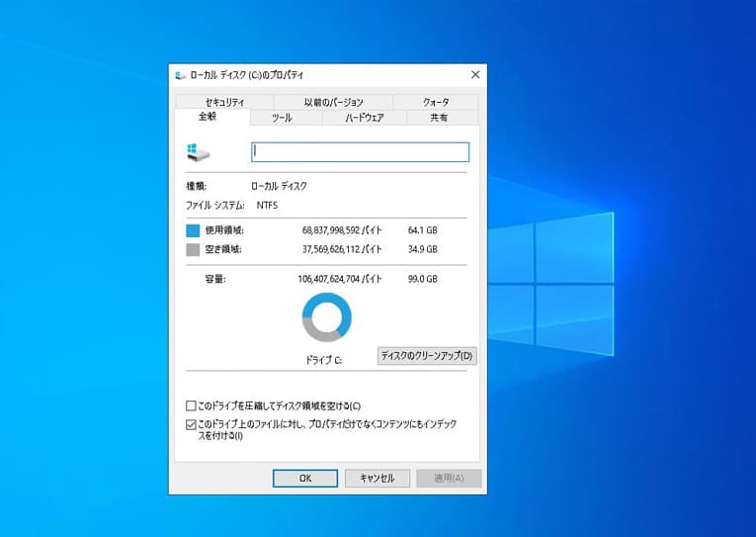Click the large drive icon beside the name field
The height and width of the screenshot is (537, 756).
coord(193,151)
